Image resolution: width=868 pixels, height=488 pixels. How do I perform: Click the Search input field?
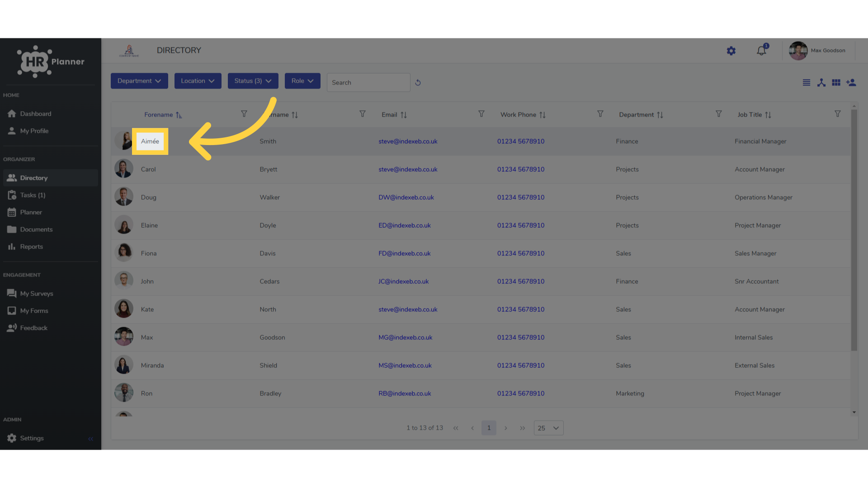tap(368, 83)
